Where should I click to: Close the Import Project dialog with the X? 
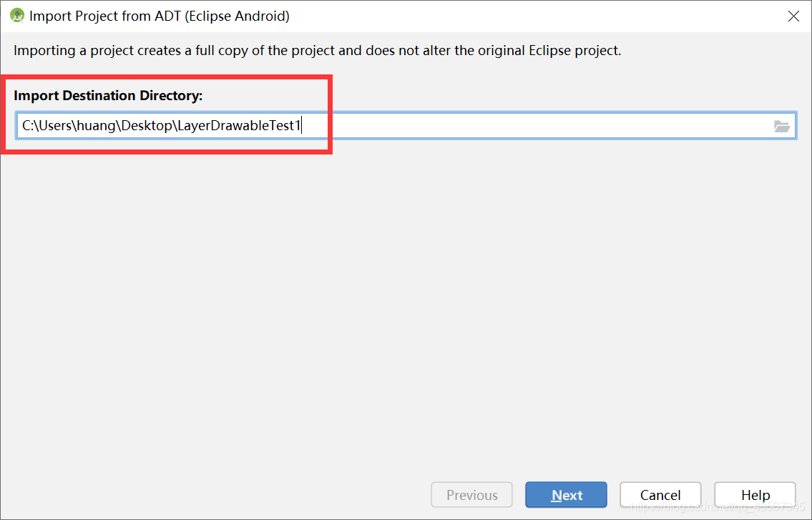(793, 15)
